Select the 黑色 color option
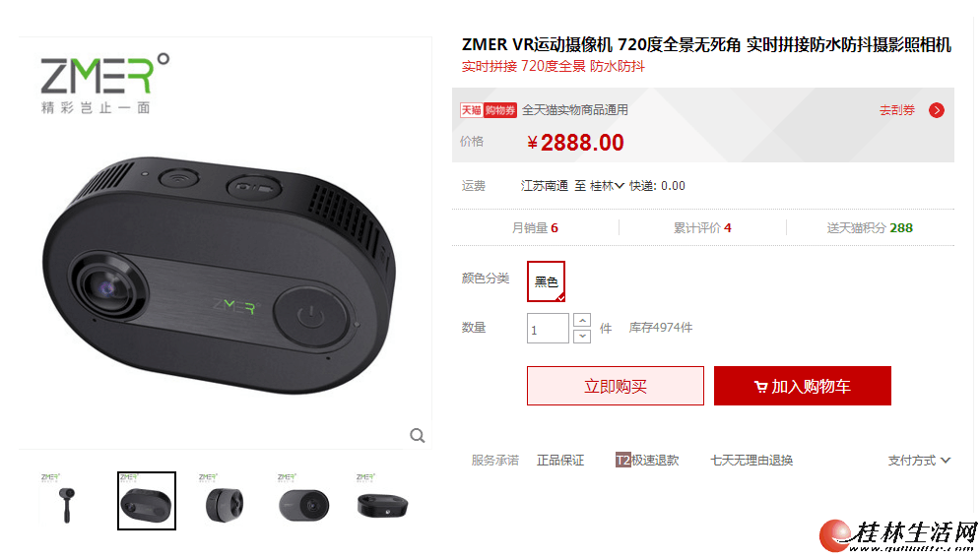 546,281
